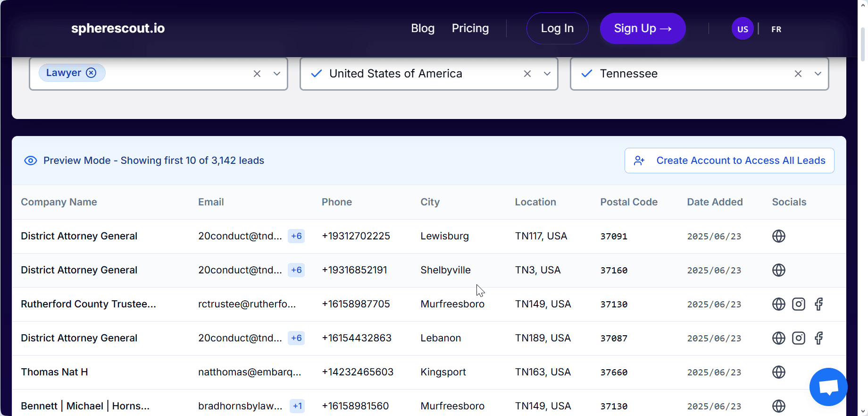Open Facebook icon for Lebanon row
868x416 pixels.
[x=818, y=338]
